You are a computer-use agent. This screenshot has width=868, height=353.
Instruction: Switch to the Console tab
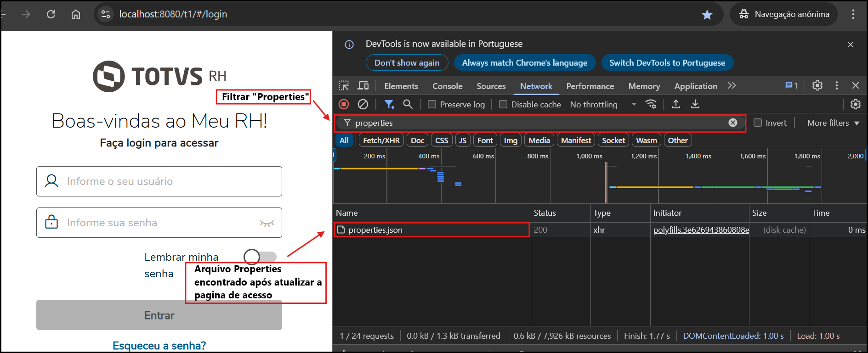pos(447,86)
